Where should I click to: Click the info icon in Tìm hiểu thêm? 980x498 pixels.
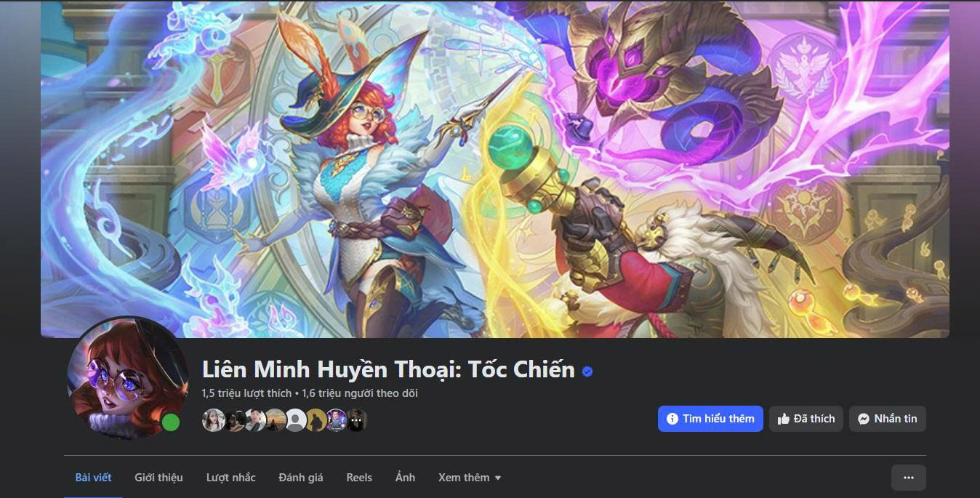coord(672,419)
